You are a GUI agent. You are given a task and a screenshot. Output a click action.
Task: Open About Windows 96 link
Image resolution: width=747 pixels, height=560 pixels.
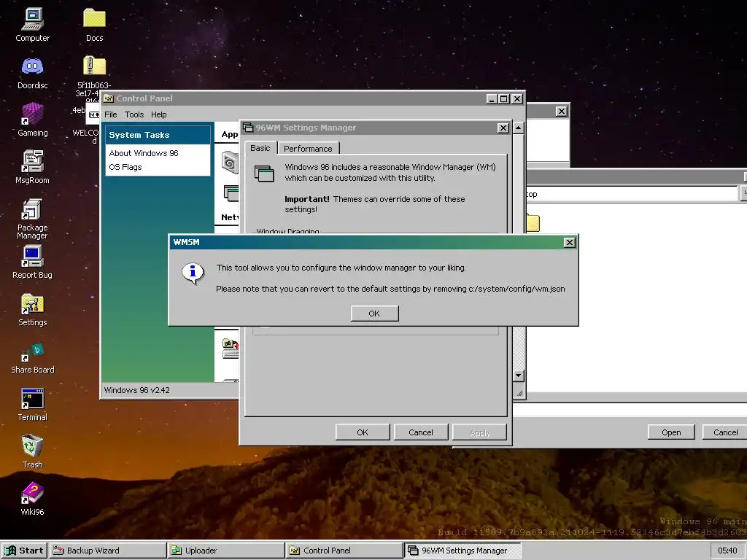[x=144, y=153]
